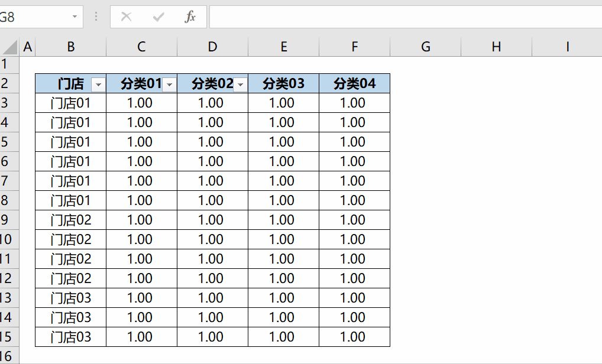Click 门店01 cell in row 4

point(70,122)
